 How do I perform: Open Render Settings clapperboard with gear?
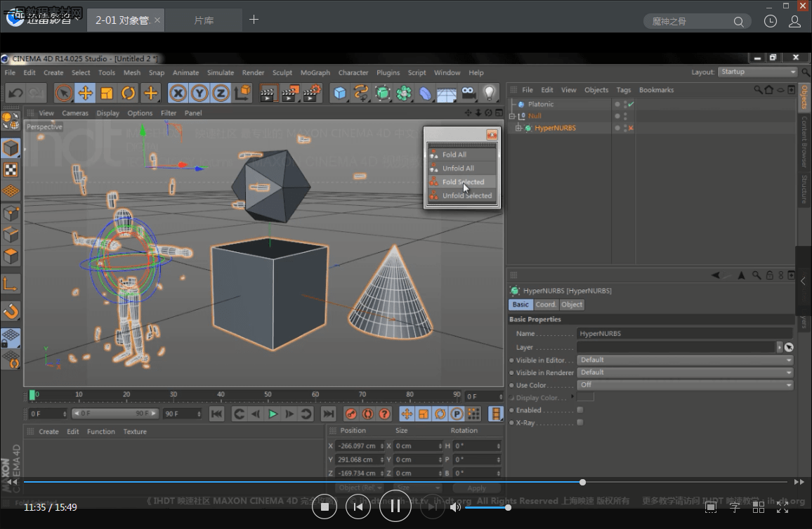(x=312, y=93)
